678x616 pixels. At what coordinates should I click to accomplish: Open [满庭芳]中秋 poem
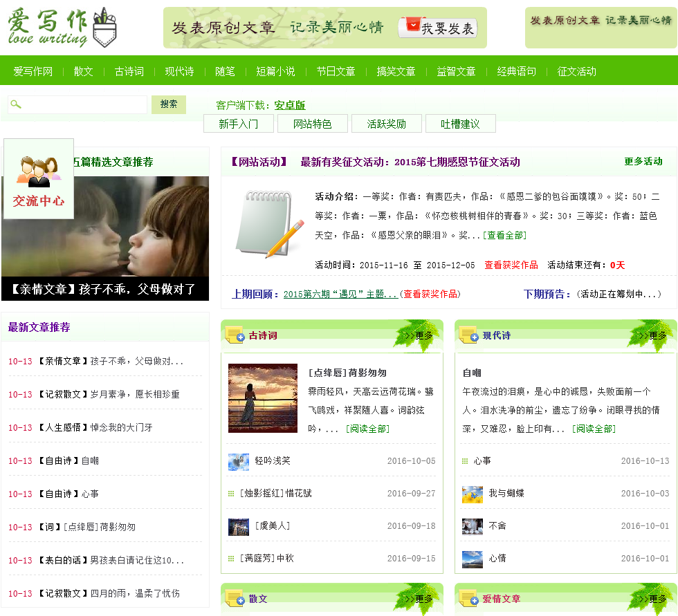[267, 558]
